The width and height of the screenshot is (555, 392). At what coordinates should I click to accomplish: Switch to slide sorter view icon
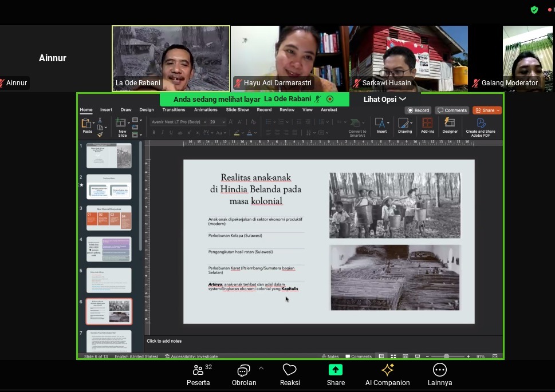tap(393, 357)
